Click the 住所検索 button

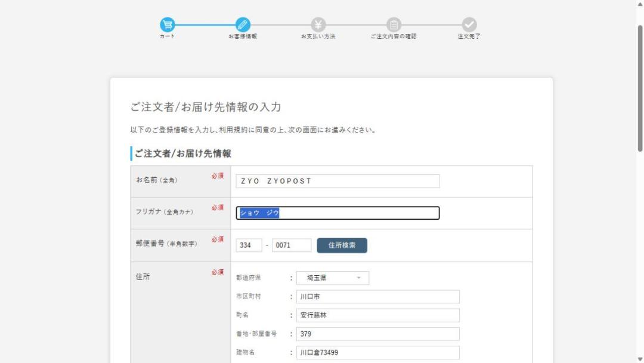click(x=342, y=245)
